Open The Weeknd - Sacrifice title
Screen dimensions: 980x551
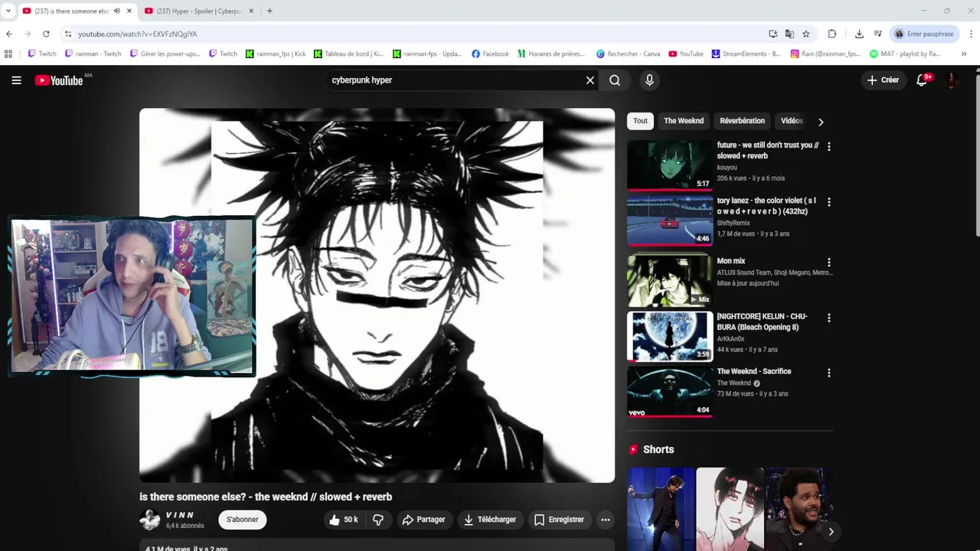point(754,371)
